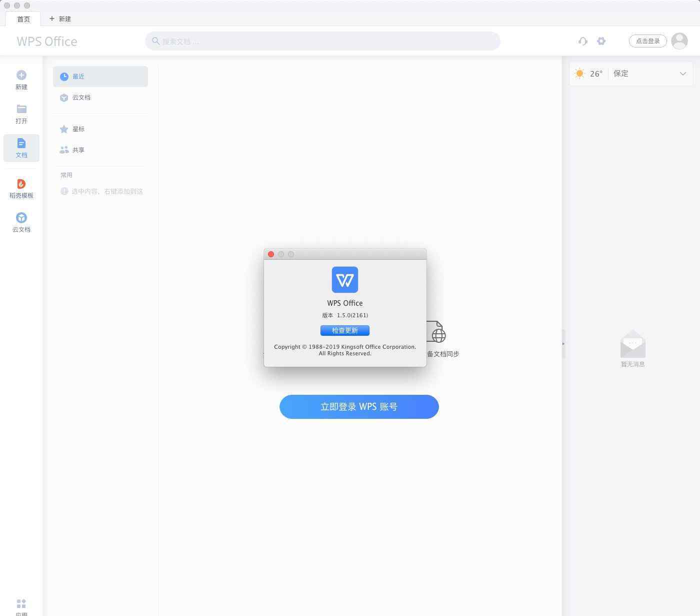Select 云文档 in the document list panel
700x616 pixels.
[x=100, y=98]
